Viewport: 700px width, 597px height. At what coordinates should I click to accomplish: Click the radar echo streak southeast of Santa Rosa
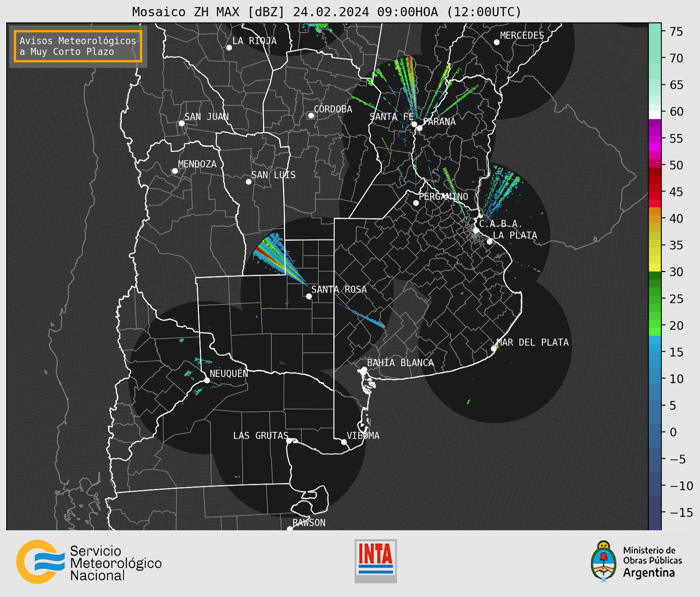click(361, 316)
